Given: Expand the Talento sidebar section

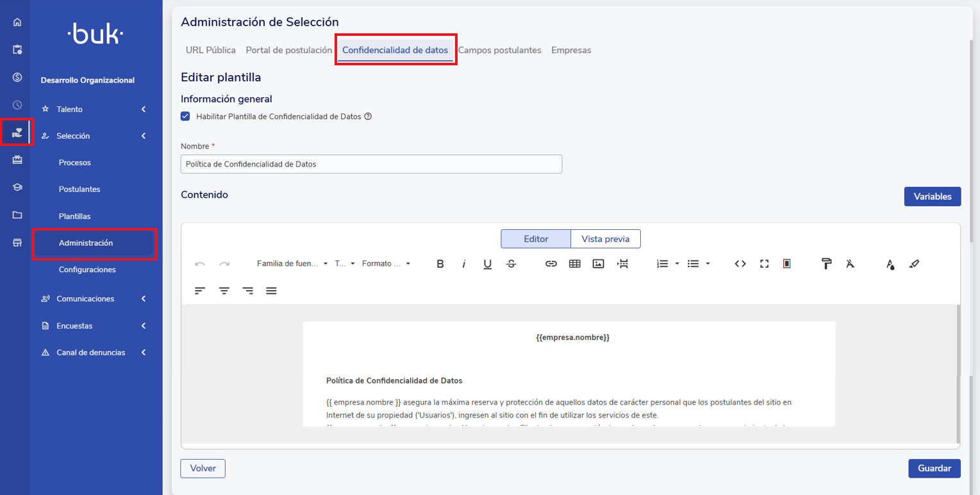Looking at the screenshot, I should (x=94, y=110).
